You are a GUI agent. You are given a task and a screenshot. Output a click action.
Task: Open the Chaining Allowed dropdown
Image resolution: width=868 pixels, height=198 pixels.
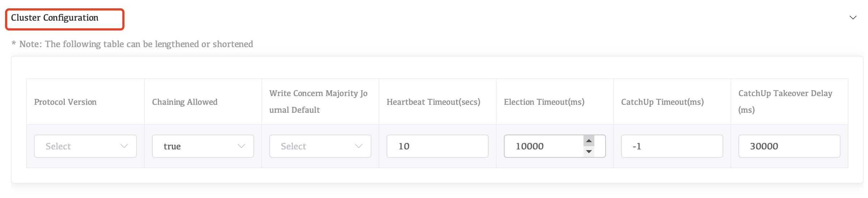coord(203,146)
